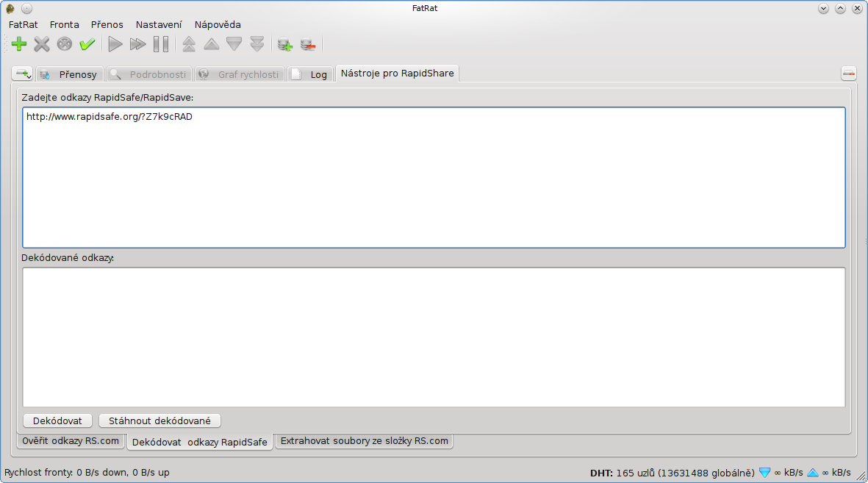Click the pause transfer icon
This screenshot has height=483, width=868.
coord(160,44)
